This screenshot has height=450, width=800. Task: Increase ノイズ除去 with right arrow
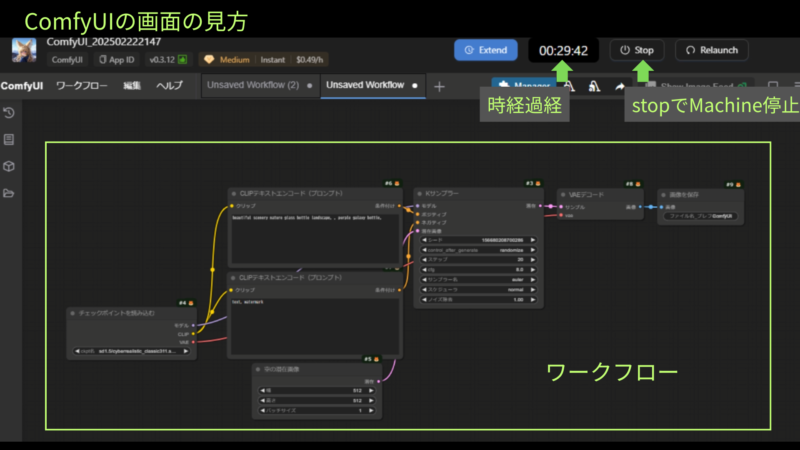[533, 299]
